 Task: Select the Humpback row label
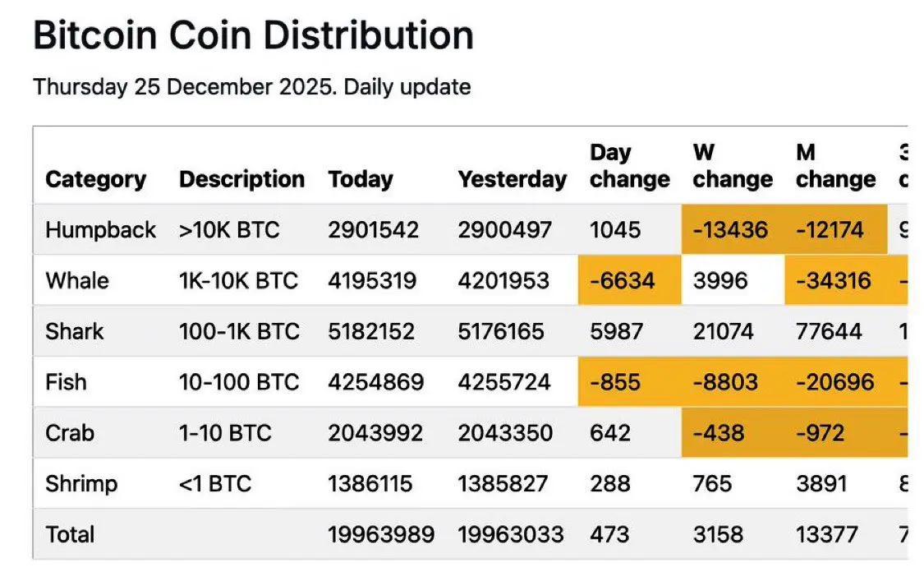[100, 230]
